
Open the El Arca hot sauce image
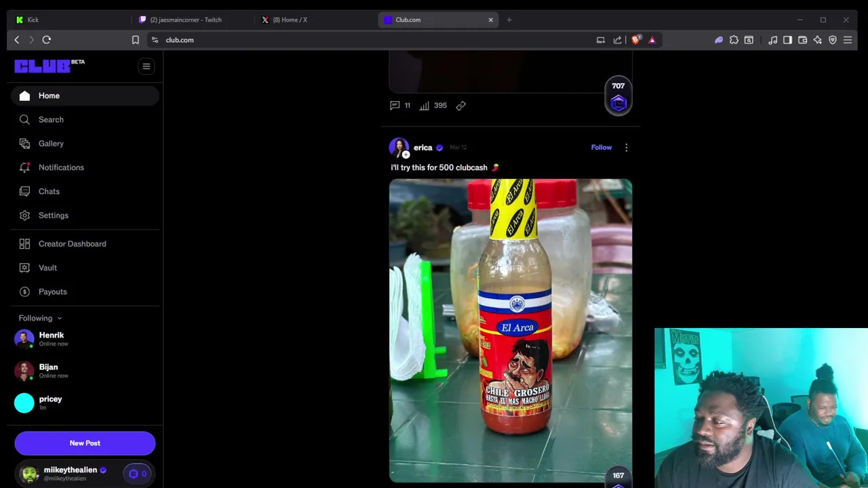point(511,331)
